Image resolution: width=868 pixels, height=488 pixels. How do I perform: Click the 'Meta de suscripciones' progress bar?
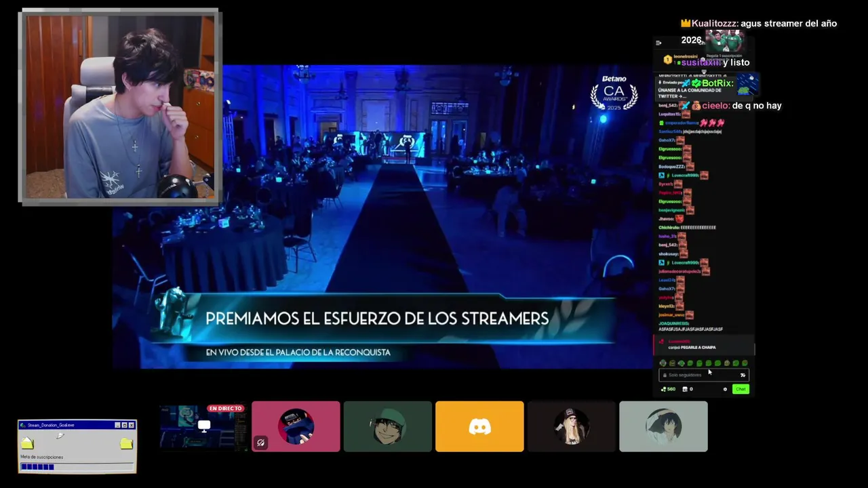77,466
